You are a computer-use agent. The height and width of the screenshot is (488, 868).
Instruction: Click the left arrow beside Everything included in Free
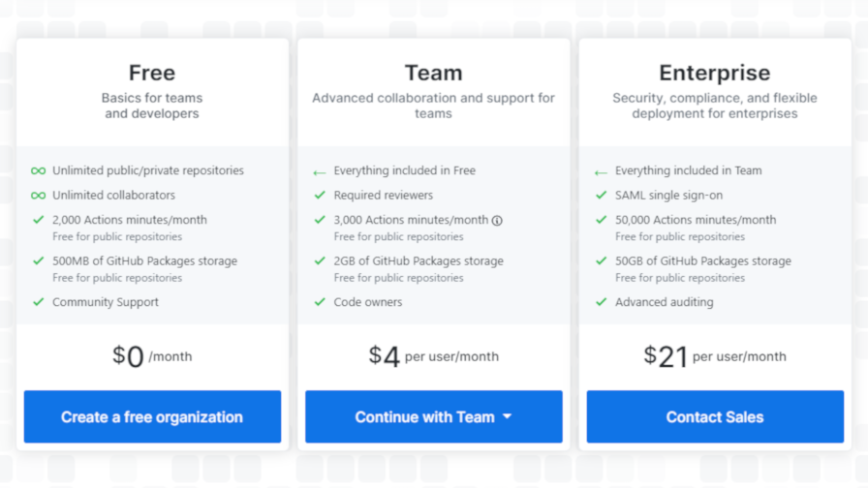[x=320, y=172]
